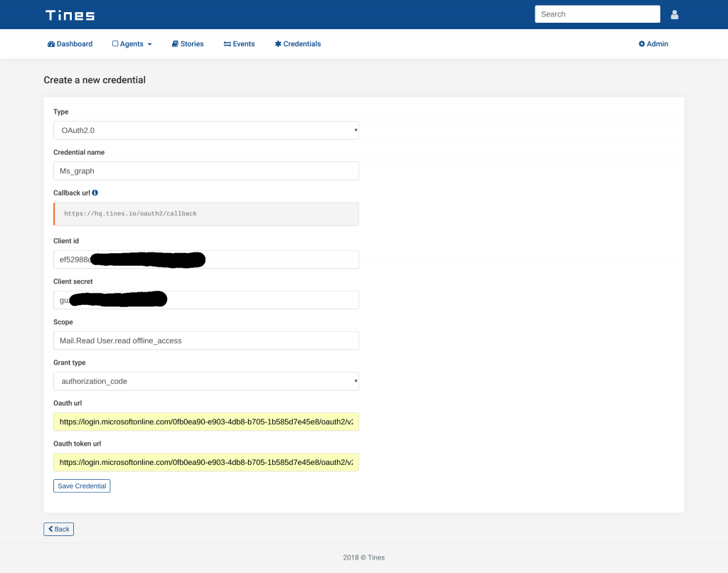
Task: Open the Type dropdown showing OAuth2.0
Action: pos(206,131)
